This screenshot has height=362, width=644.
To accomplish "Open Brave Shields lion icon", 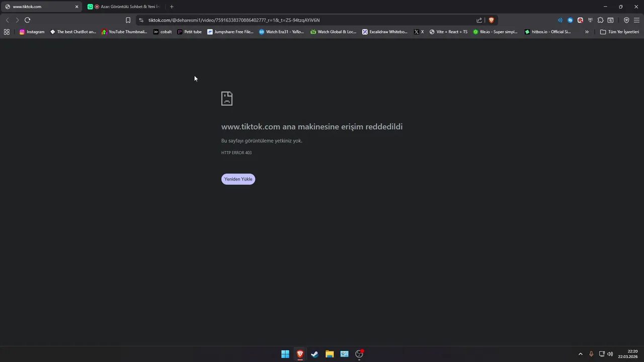I will [x=492, y=20].
